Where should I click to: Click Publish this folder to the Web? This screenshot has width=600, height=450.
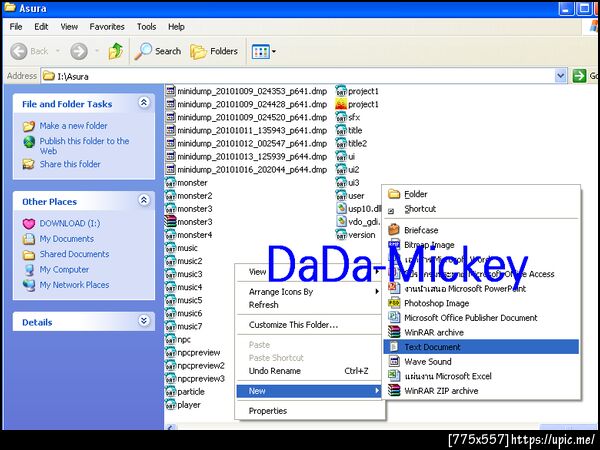pyautogui.click(x=84, y=146)
